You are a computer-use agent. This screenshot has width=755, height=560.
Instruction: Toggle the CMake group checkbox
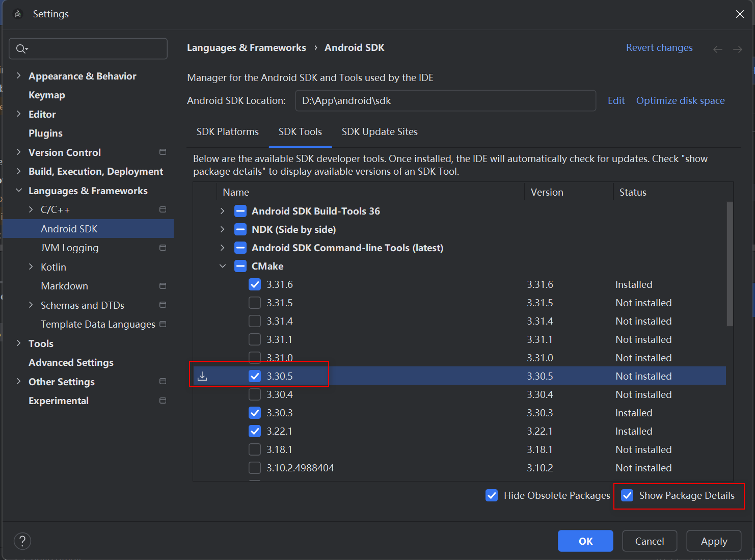(x=240, y=266)
